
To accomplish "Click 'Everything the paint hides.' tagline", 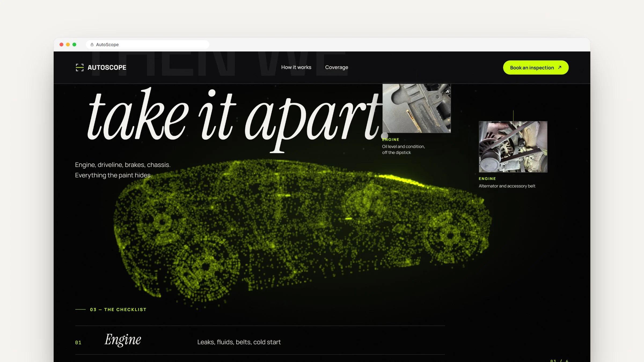I will (x=113, y=175).
